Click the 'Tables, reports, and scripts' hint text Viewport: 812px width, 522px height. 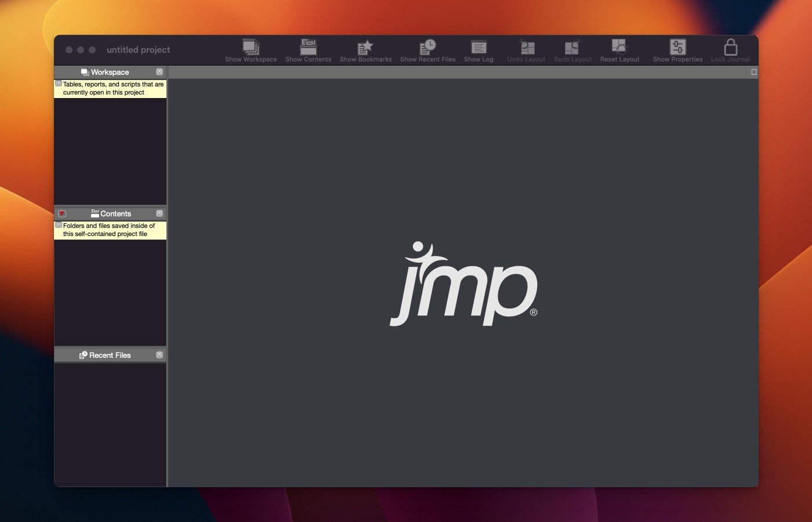(113, 88)
